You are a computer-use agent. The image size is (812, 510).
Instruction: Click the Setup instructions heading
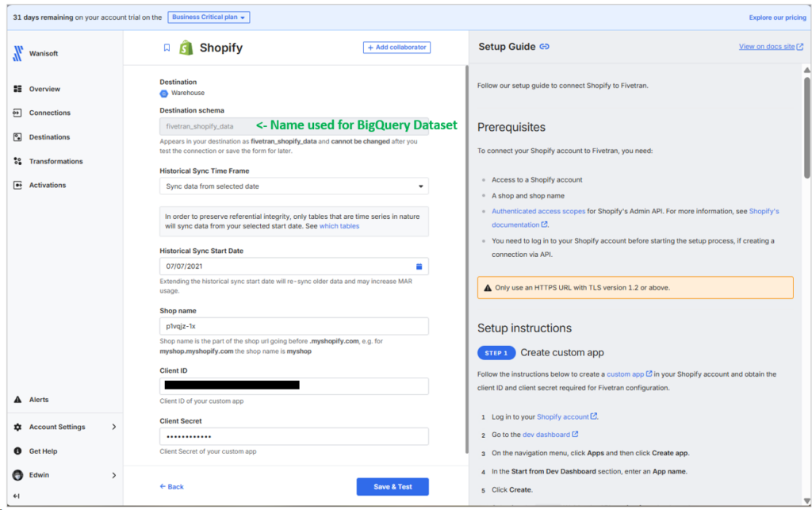click(x=524, y=328)
